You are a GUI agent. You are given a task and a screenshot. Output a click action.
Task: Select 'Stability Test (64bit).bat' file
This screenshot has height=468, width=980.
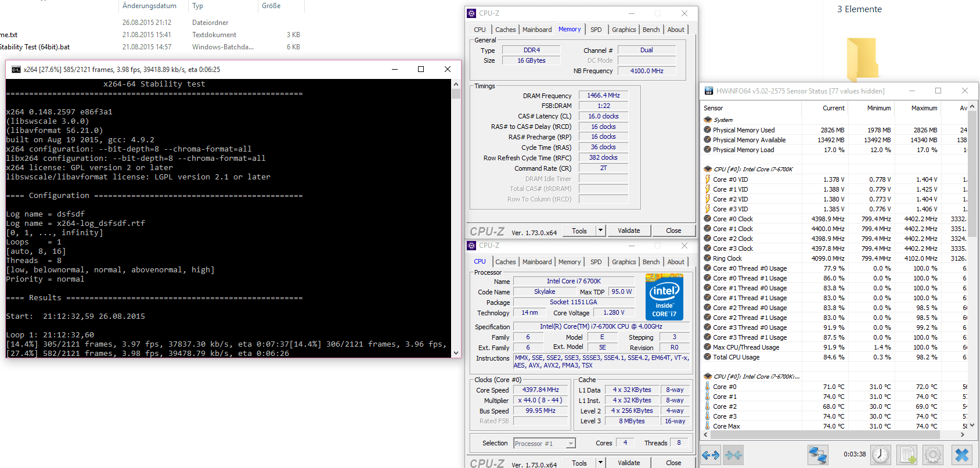tap(35, 47)
